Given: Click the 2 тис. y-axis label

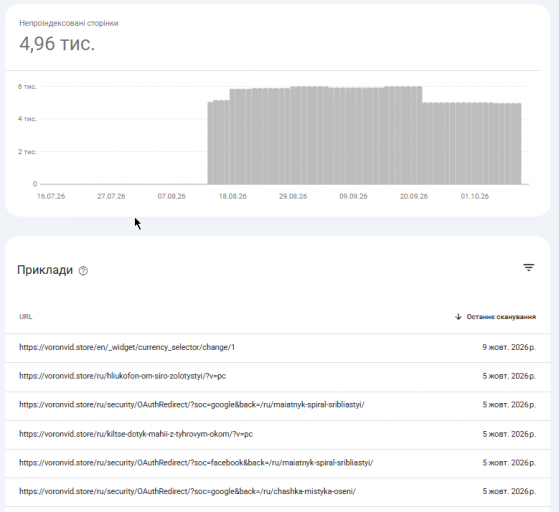Looking at the screenshot, I should click(27, 152).
